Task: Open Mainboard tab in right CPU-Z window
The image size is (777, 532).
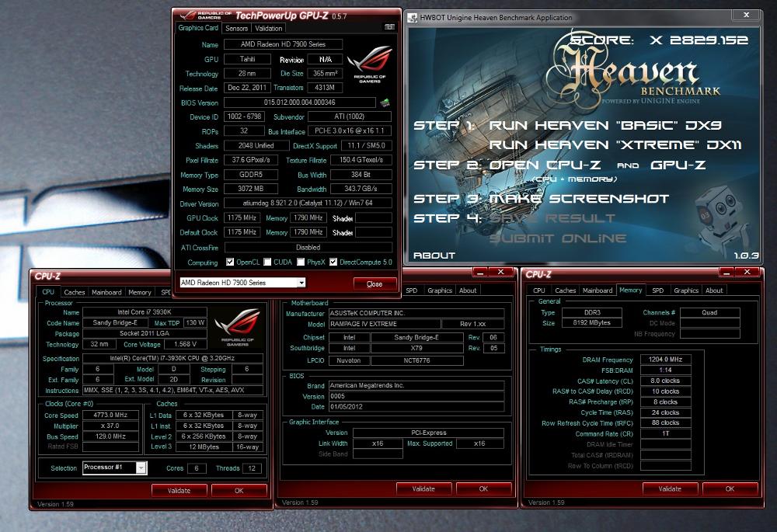Action: tap(597, 290)
